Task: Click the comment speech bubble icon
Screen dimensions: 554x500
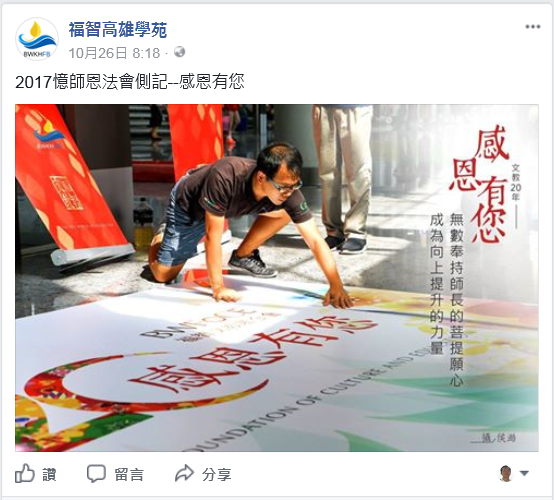Action: tap(96, 473)
